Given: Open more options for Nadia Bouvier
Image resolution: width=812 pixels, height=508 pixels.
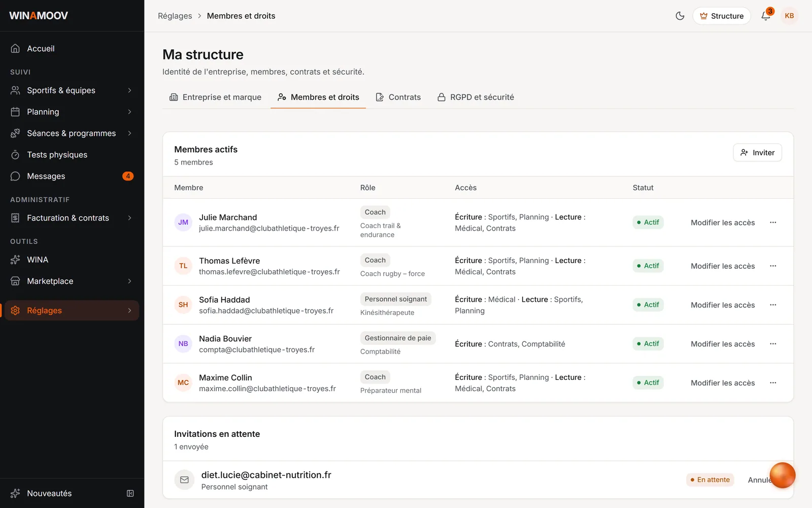Looking at the screenshot, I should coord(773,344).
